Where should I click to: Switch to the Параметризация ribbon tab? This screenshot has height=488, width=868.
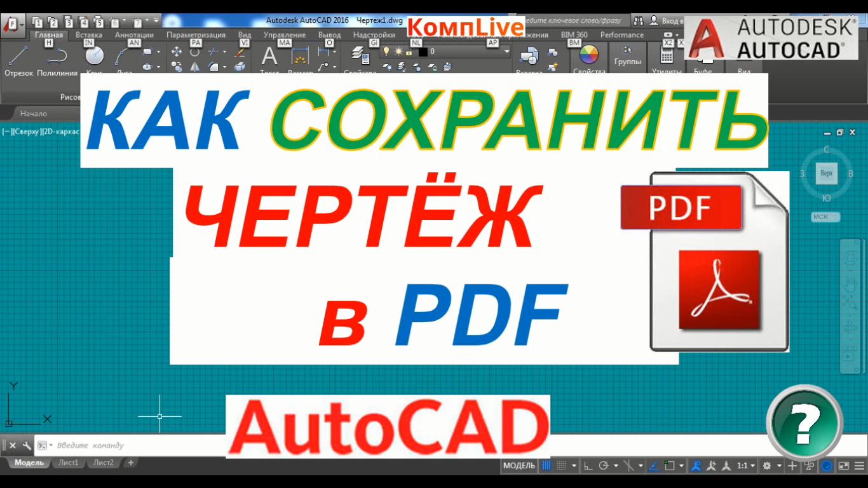[x=197, y=35]
